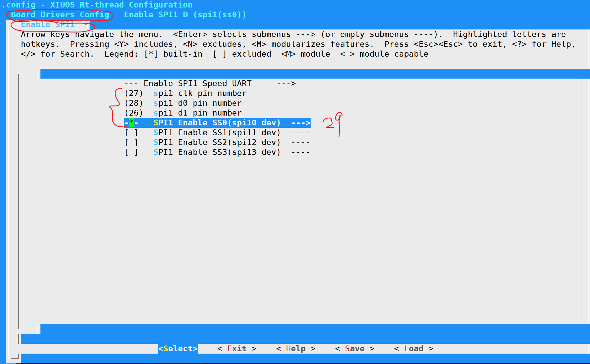Toggle the SS3(spi13 dev) checkbox brackets
This screenshot has width=590, height=364.
(x=131, y=152)
